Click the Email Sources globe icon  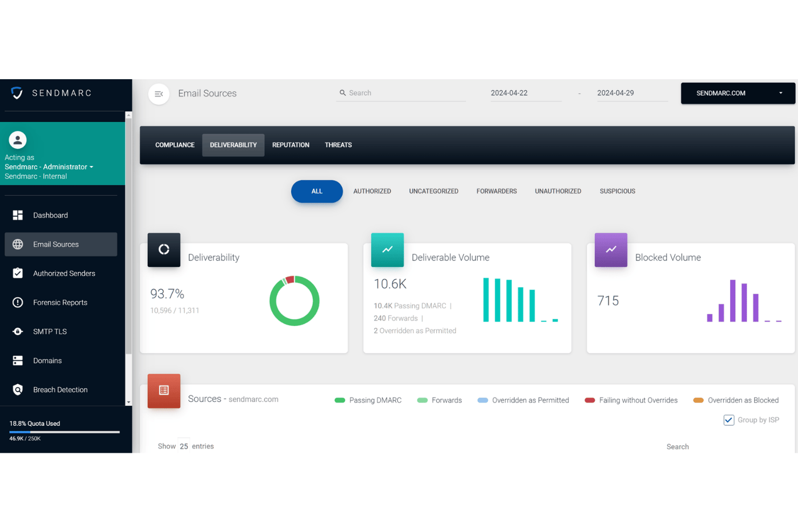[x=18, y=244]
